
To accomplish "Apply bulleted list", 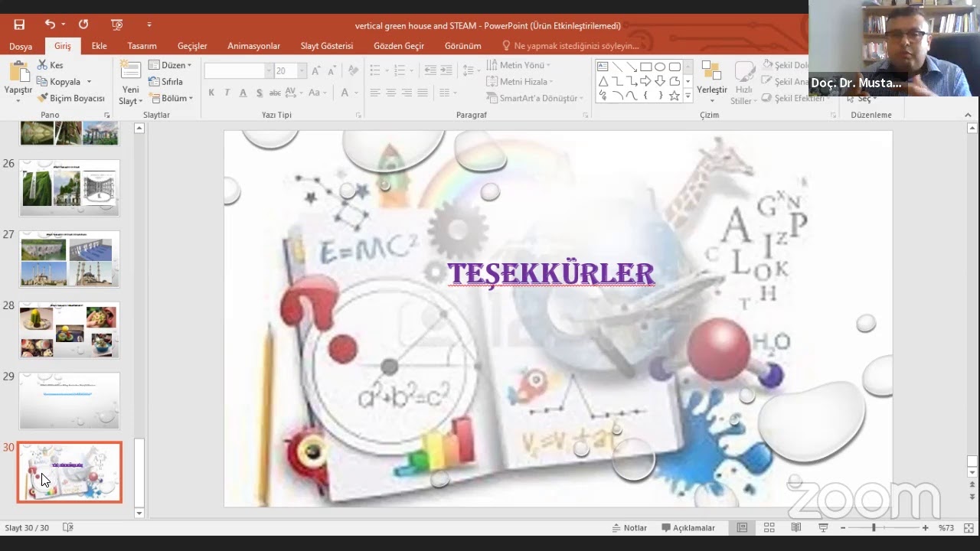I will (x=374, y=70).
